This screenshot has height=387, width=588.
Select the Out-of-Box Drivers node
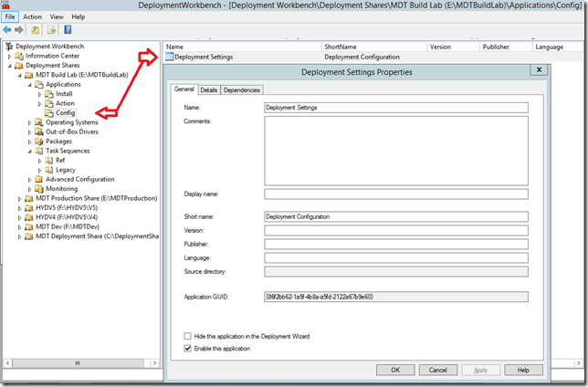71,131
